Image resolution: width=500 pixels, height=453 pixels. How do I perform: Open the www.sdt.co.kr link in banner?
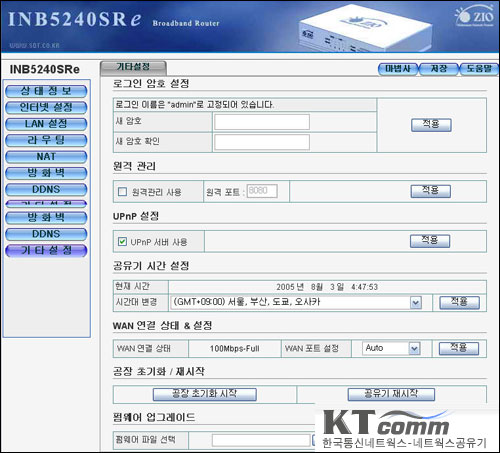34,45
